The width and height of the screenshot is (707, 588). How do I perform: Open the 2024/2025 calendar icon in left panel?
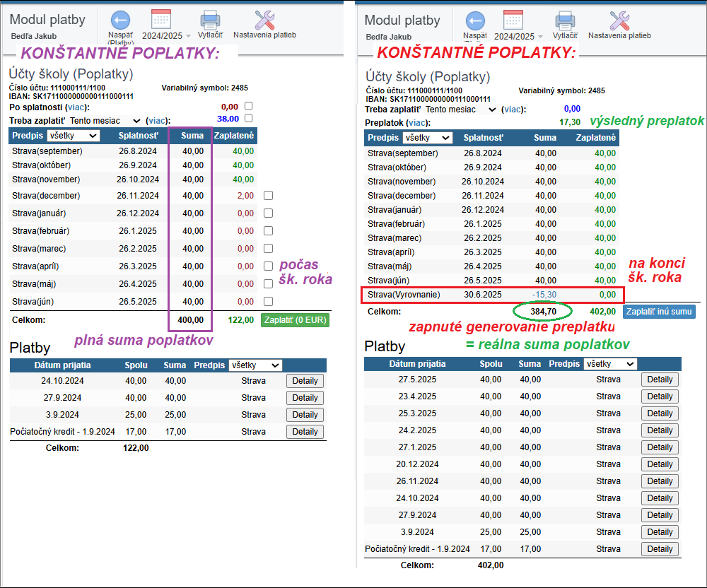click(161, 19)
